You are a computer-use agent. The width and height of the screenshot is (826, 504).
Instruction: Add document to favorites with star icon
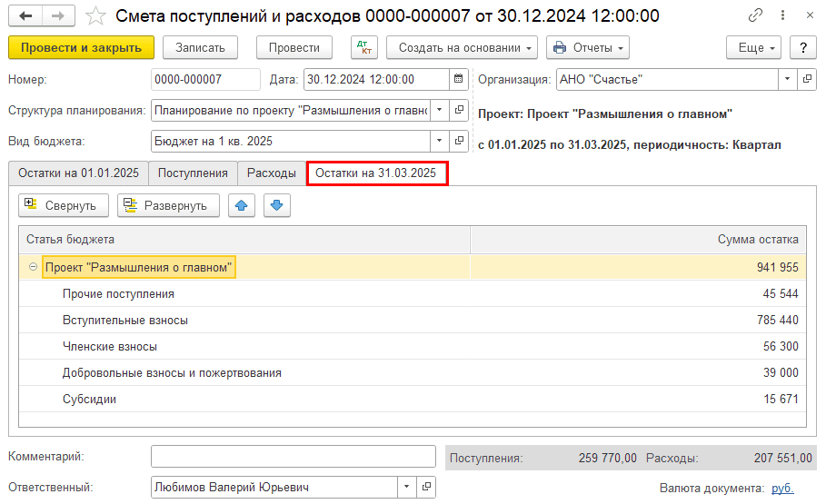coord(95,16)
